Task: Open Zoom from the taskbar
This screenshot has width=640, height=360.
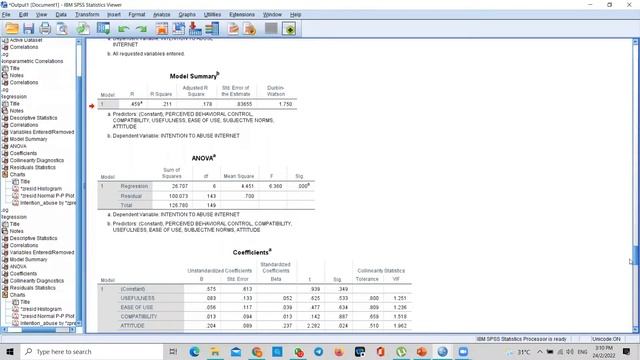Action: point(463,351)
